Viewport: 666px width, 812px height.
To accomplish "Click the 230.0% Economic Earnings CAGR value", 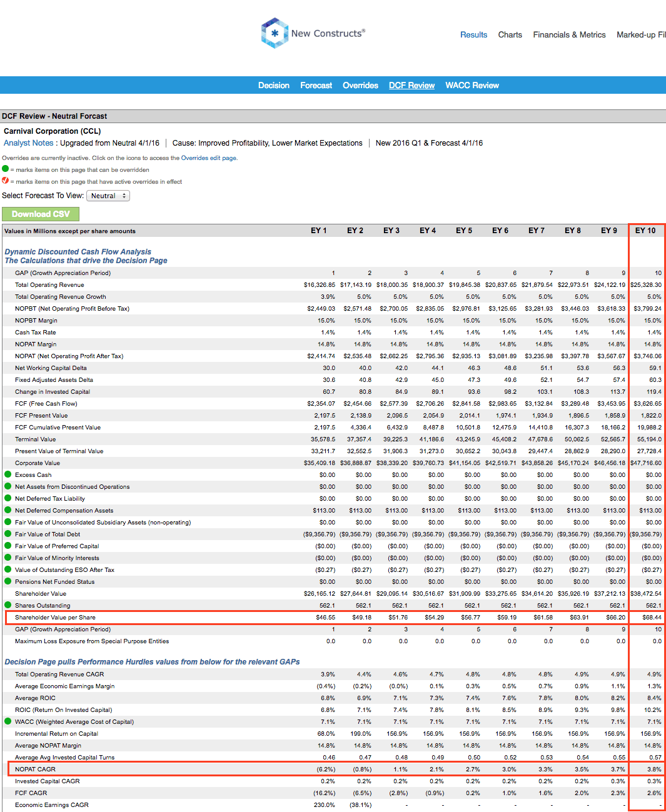I will click(x=325, y=805).
